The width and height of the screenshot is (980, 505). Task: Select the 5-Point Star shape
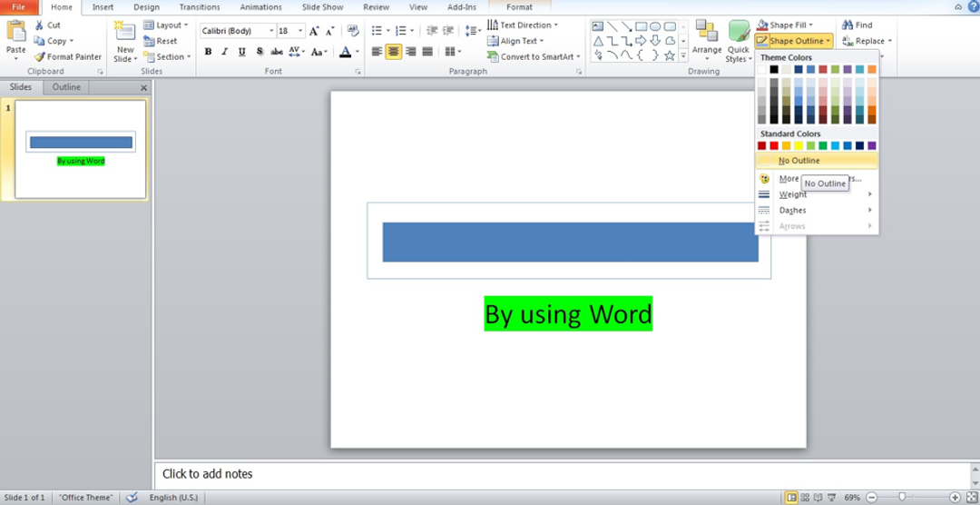coord(670,55)
